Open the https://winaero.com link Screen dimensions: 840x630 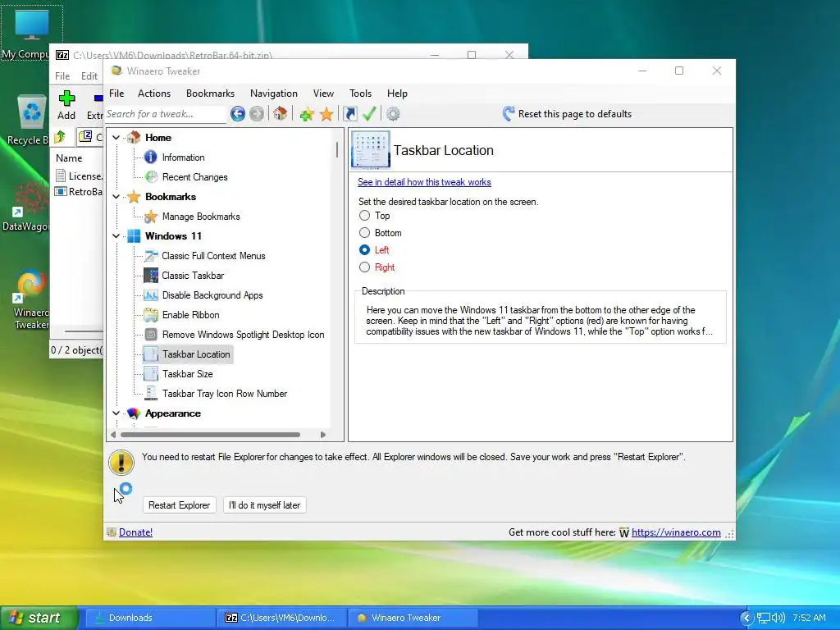[x=676, y=532]
